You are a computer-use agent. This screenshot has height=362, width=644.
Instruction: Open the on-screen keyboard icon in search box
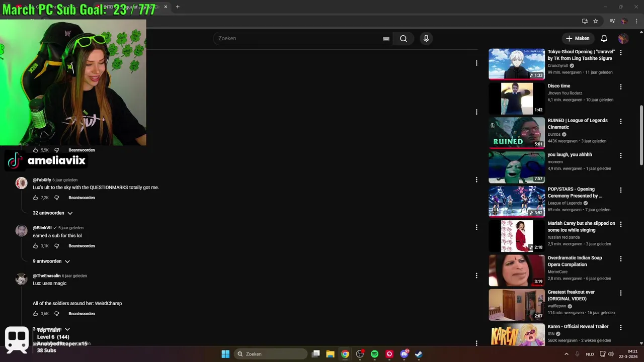386,39
